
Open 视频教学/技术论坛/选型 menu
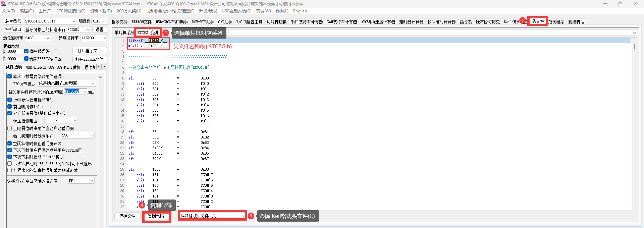pyautogui.click(x=170, y=11)
